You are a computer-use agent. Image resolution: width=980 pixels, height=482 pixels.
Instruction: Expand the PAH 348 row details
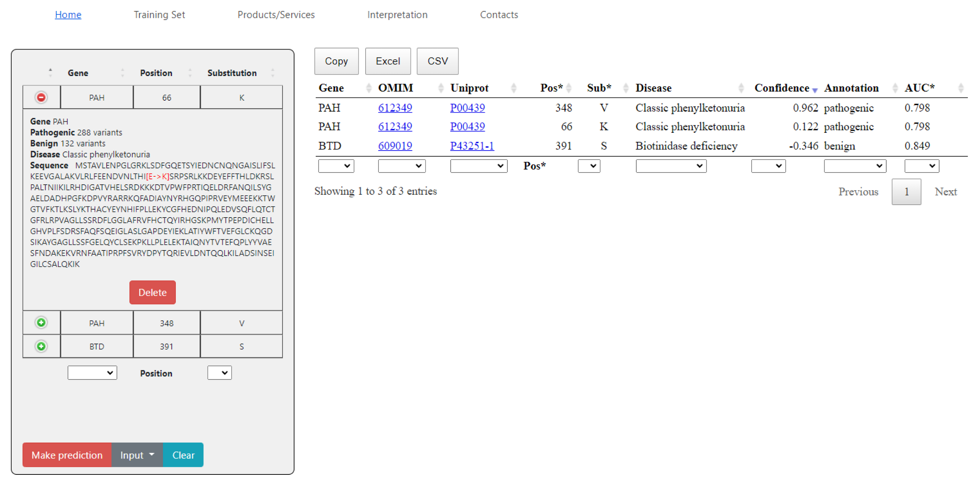tap(41, 322)
